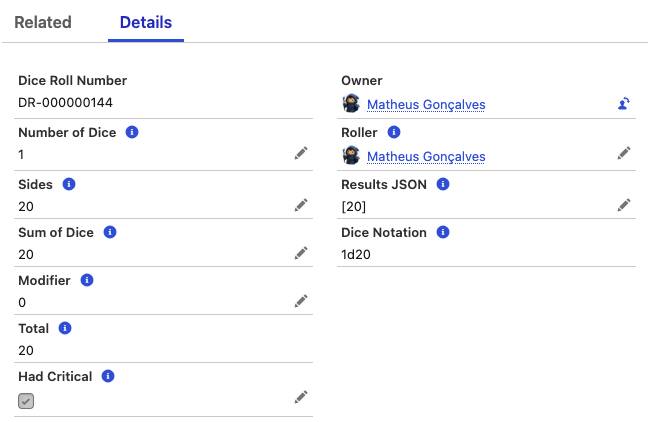Edit the Roller field
Viewport: 650px width, 422px height.
pyautogui.click(x=624, y=153)
